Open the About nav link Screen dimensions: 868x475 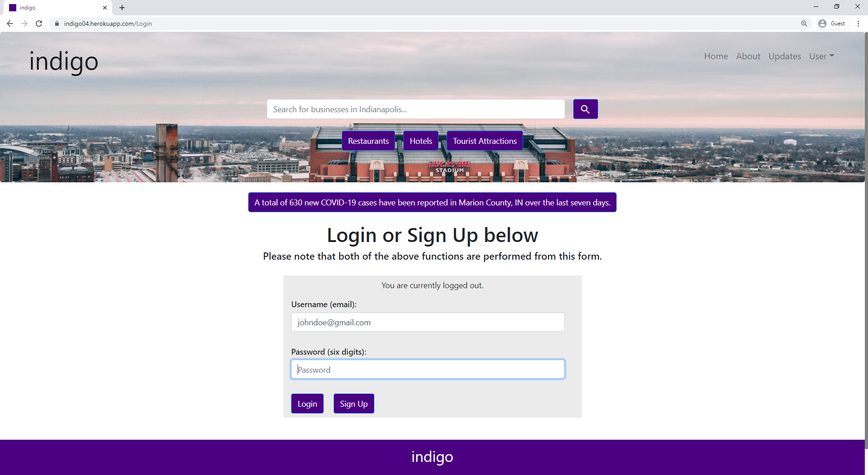pos(748,56)
